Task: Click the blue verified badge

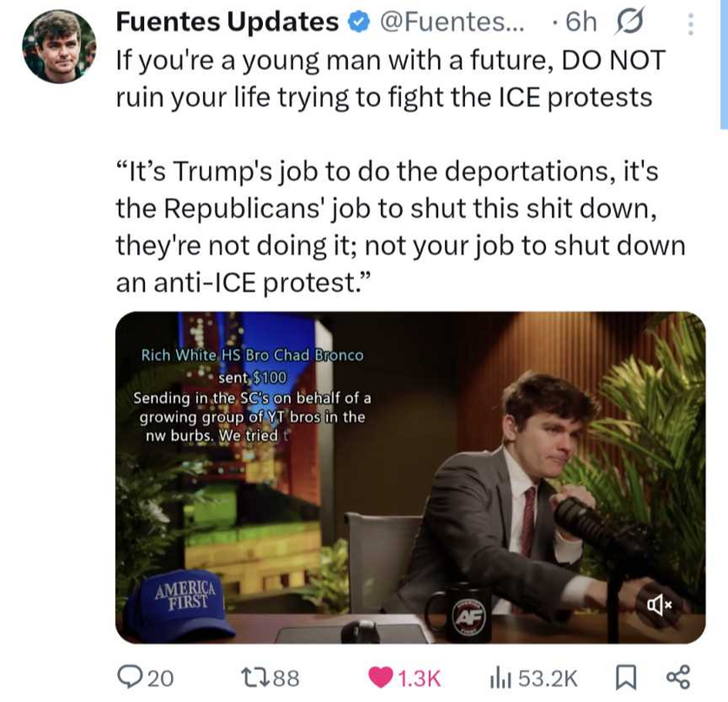Action: pyautogui.click(x=358, y=23)
